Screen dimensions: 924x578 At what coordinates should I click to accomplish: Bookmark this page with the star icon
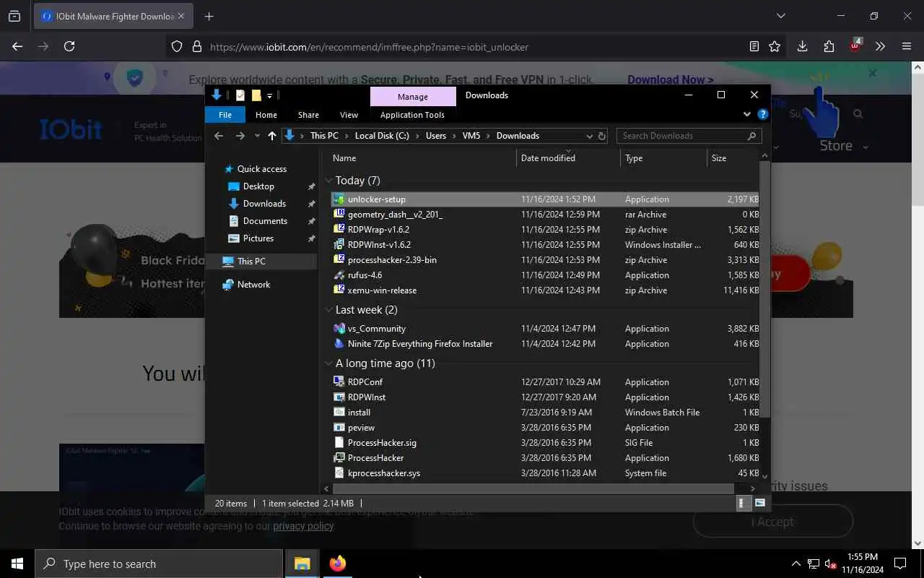(775, 46)
